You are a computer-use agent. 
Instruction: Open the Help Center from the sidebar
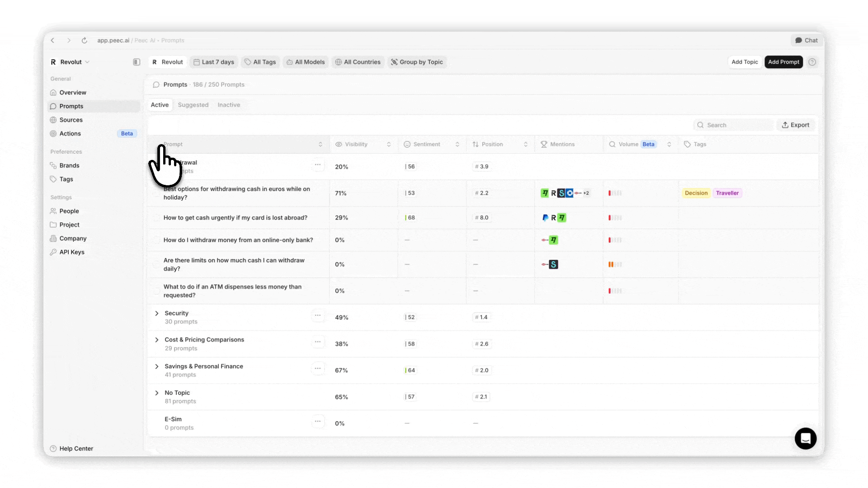[x=75, y=448]
